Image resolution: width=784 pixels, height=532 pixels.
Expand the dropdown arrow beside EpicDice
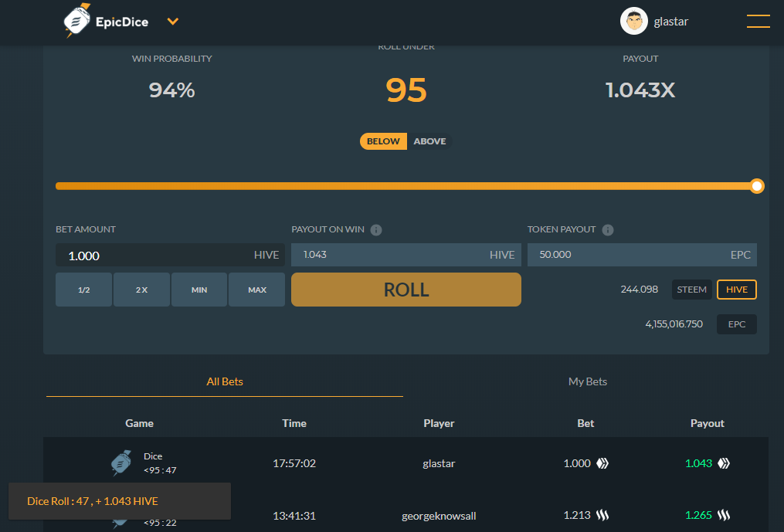coord(173,22)
